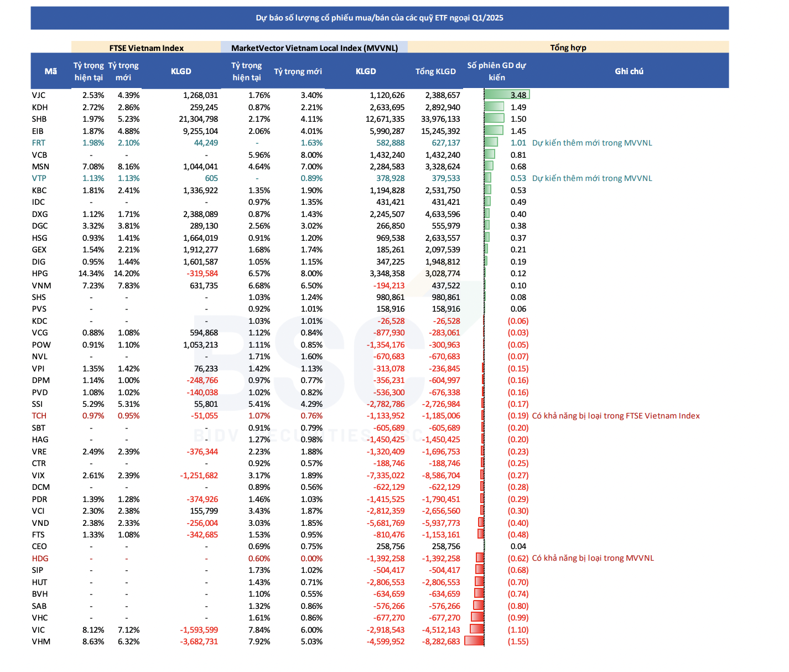Click the VNM stock code

41,286
